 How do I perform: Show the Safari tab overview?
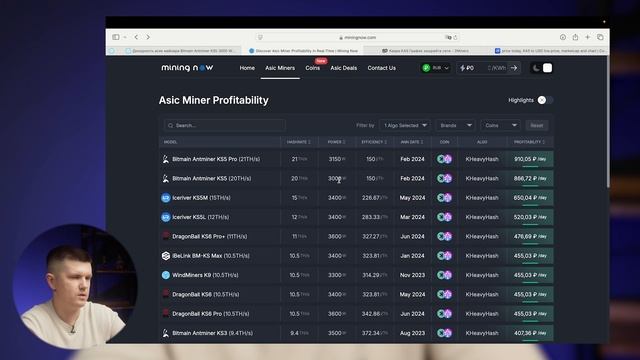600,37
